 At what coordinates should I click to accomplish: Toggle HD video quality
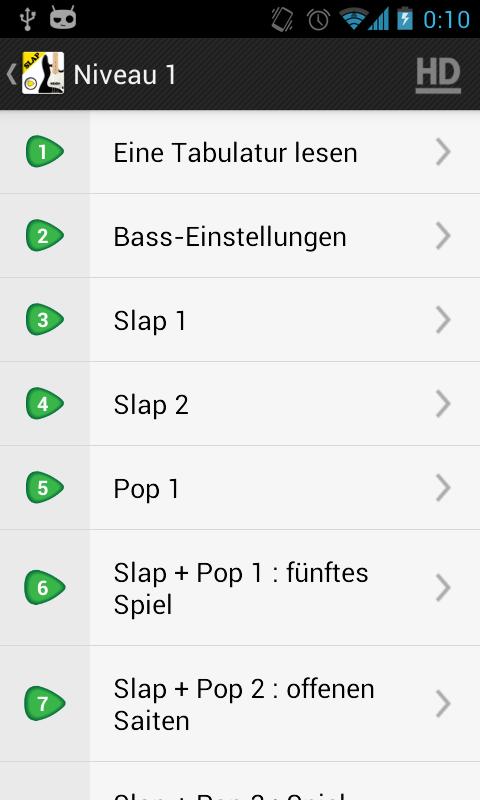pyautogui.click(x=438, y=75)
